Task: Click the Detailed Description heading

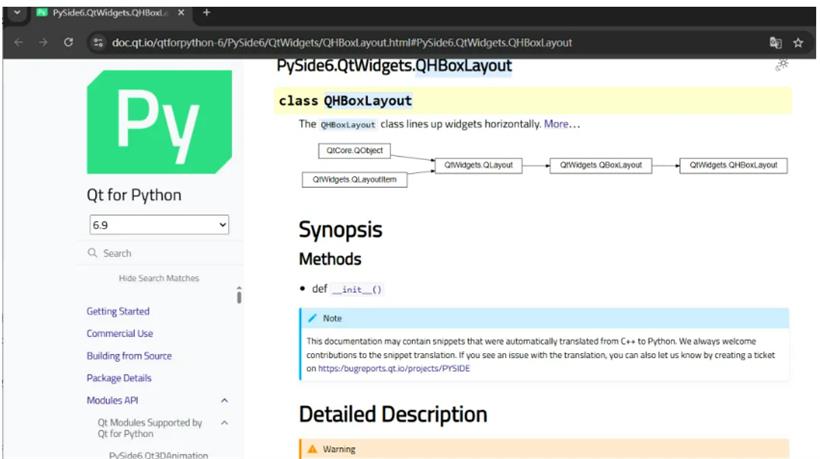Action: 393,414
